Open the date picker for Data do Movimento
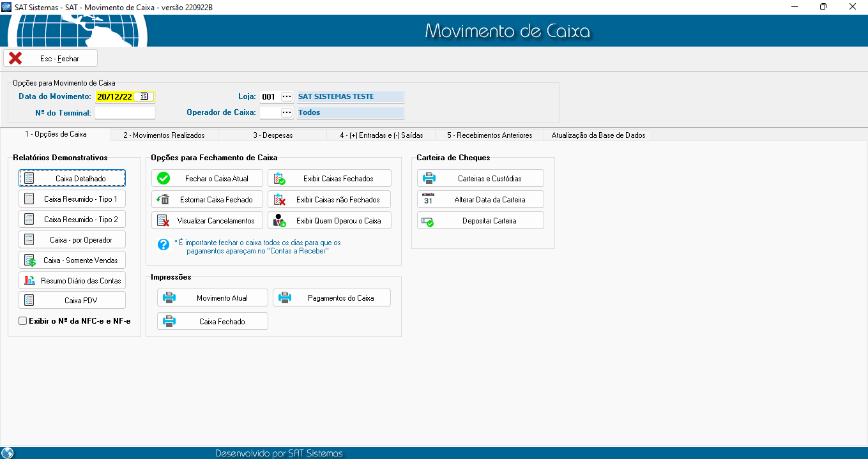Image resolution: width=868 pixels, height=459 pixels. (x=144, y=97)
